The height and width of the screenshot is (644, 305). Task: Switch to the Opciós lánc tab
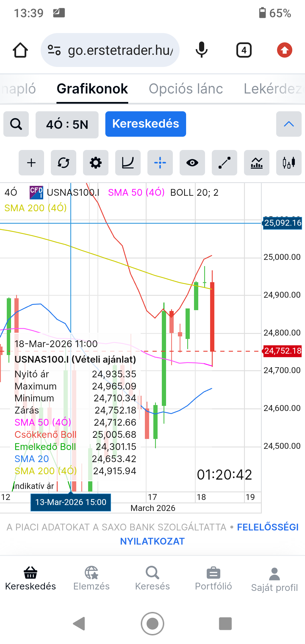[x=186, y=89]
